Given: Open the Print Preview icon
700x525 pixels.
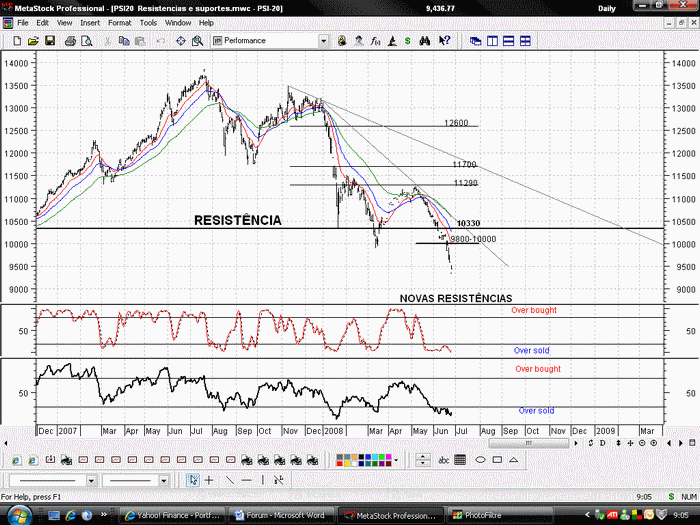Looking at the screenshot, I should tap(87, 41).
